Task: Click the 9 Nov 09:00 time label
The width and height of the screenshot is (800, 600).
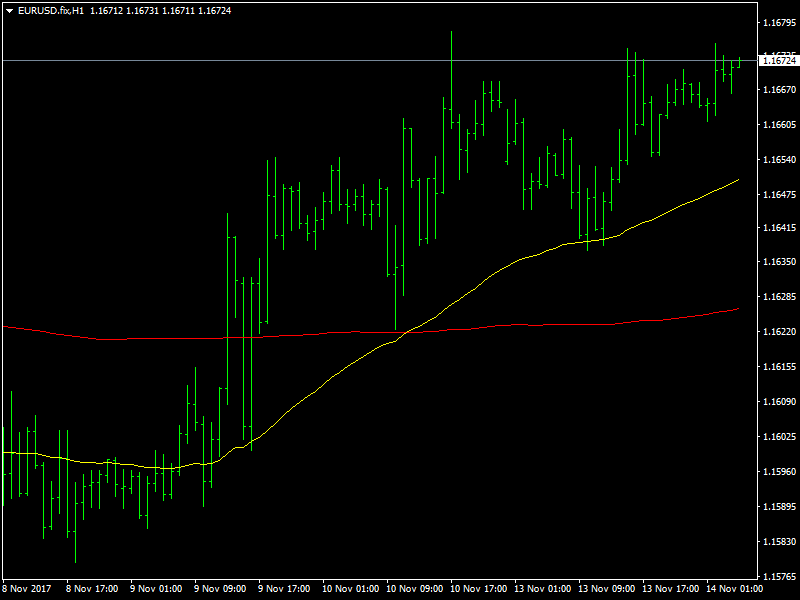Action: pos(220,589)
